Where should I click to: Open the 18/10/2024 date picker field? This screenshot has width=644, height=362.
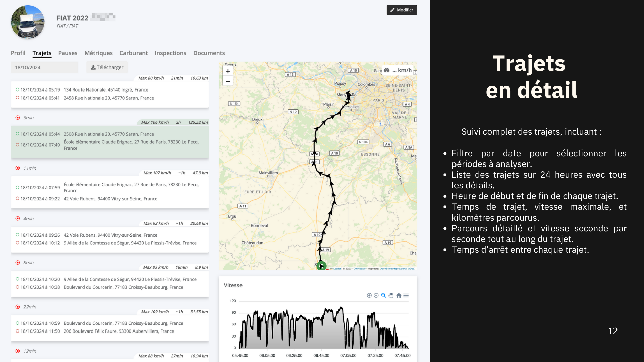[x=44, y=67]
